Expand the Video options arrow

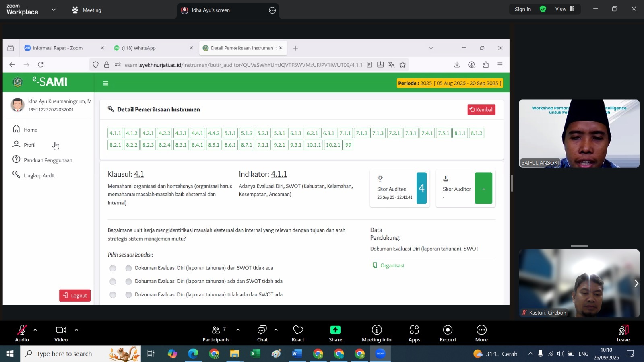76,330
